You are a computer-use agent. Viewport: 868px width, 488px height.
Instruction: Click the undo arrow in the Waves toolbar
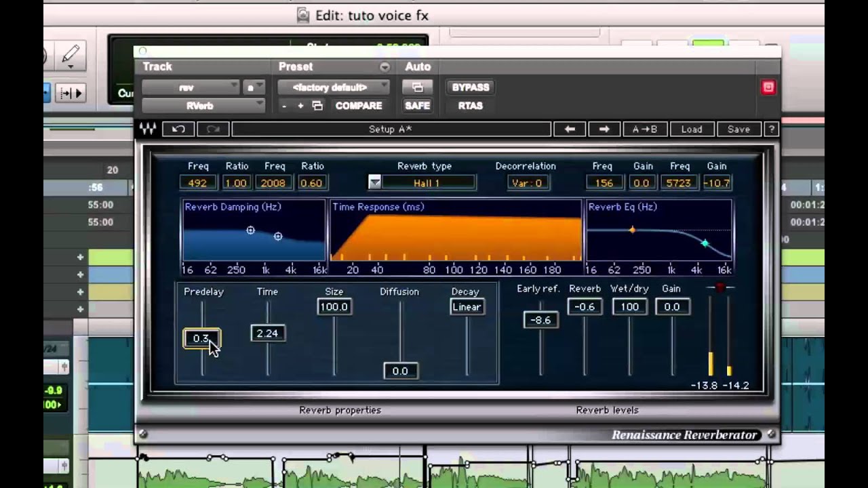coord(178,129)
